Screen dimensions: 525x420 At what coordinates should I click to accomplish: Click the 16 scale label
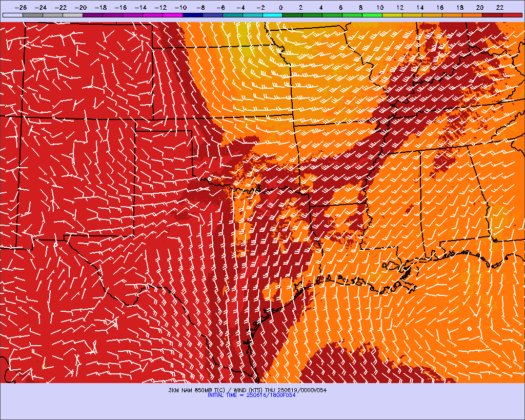[440, 7]
